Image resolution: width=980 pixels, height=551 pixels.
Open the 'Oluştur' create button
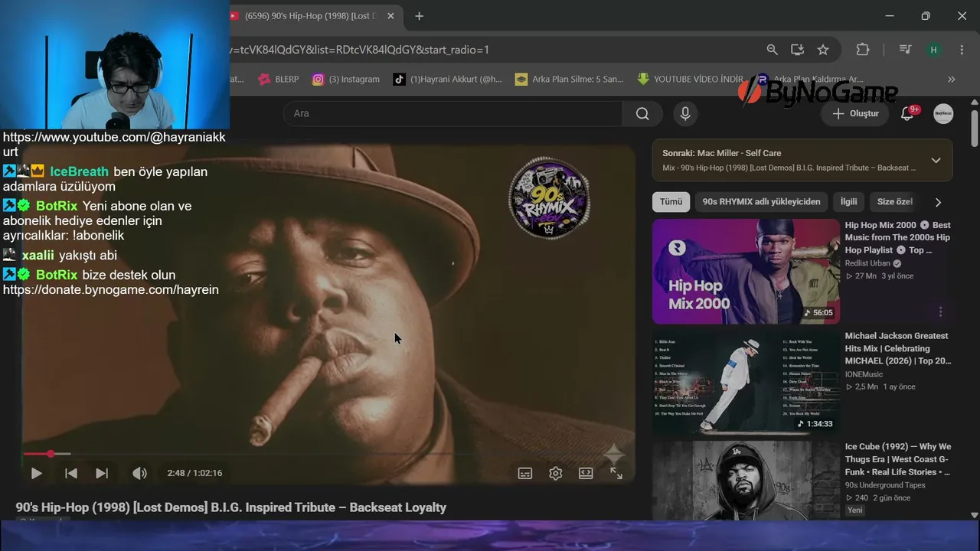pyautogui.click(x=856, y=114)
